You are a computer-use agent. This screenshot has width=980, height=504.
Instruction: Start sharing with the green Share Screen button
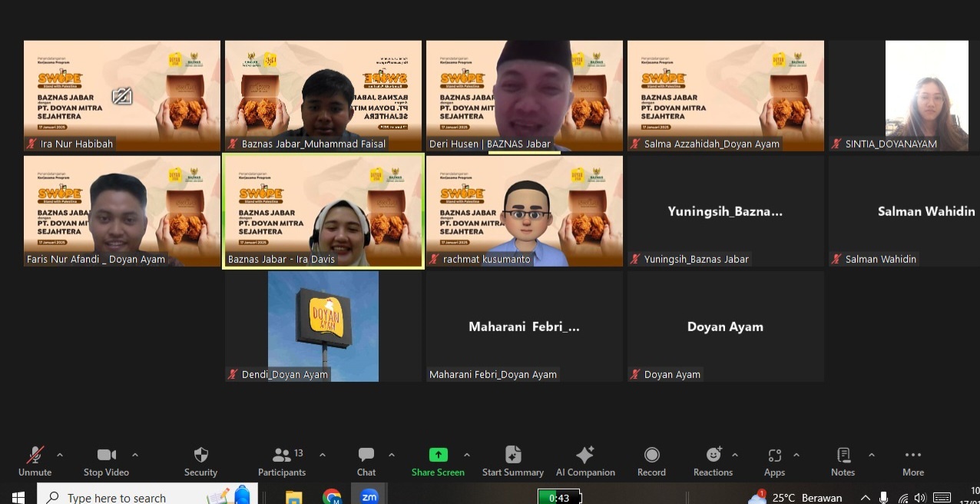click(x=438, y=461)
